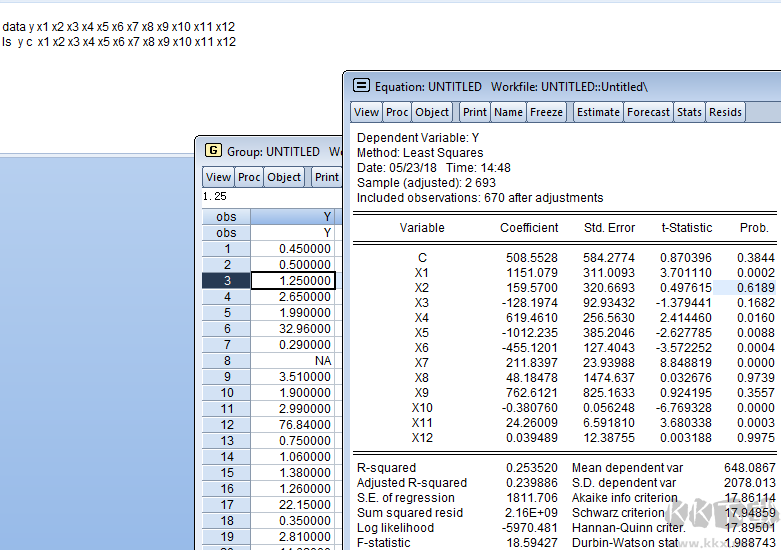Open Proc menu in Equation window

[397, 112]
